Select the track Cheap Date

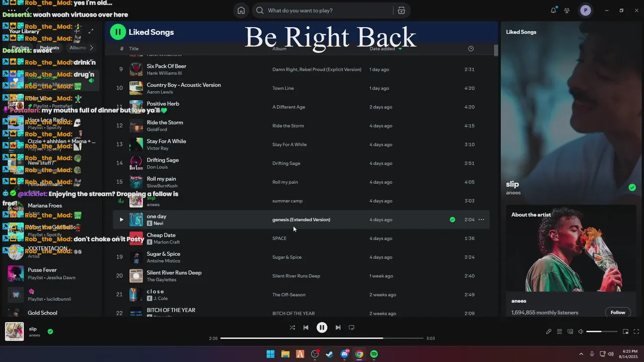click(161, 235)
